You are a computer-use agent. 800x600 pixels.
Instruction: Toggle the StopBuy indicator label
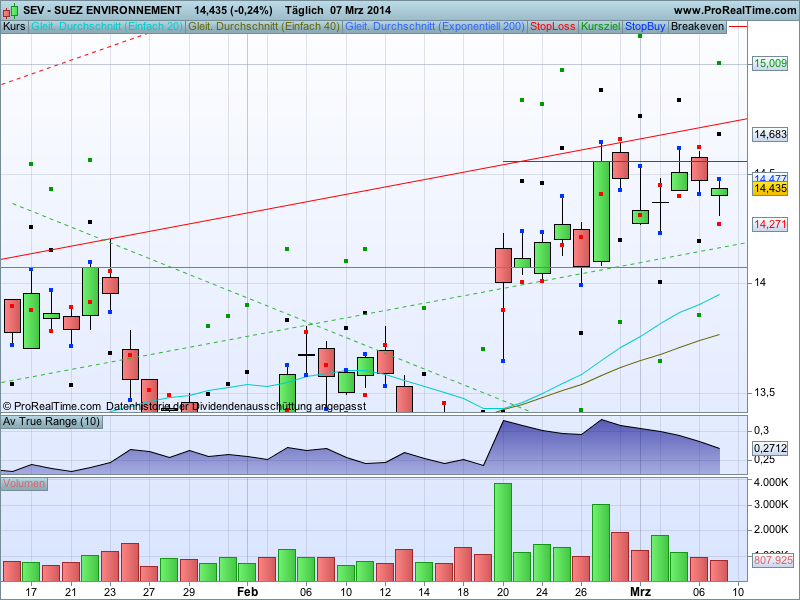(645, 27)
